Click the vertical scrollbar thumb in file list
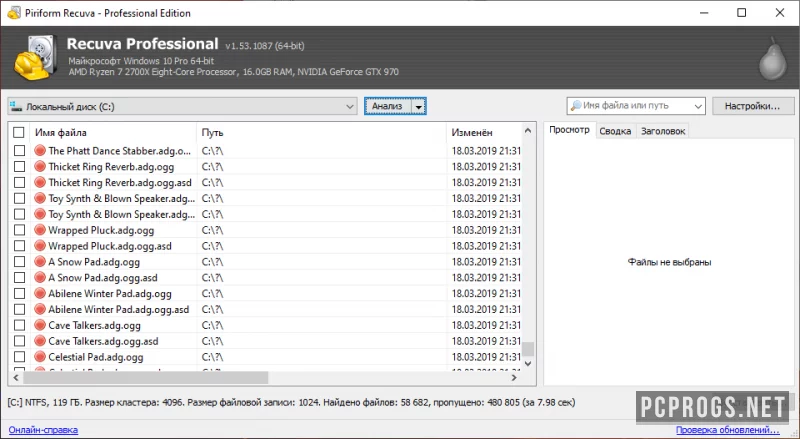 click(528, 349)
